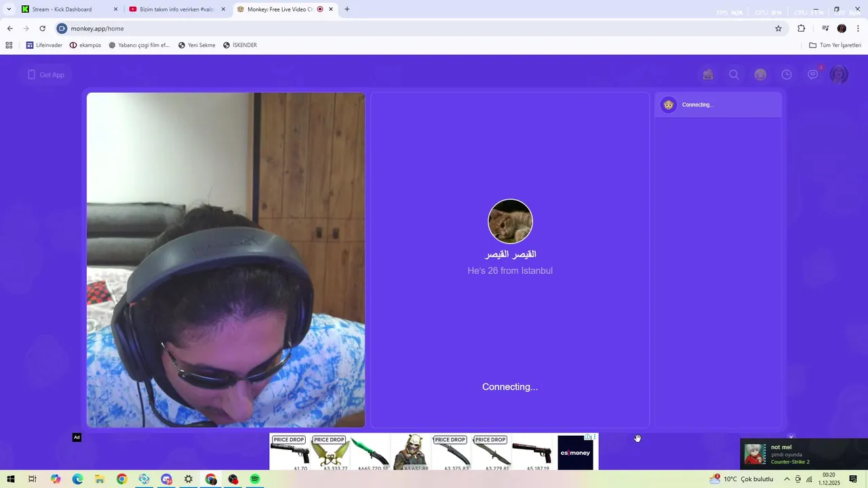Open the Get App link
This screenshot has height=488, width=868.
tap(46, 75)
